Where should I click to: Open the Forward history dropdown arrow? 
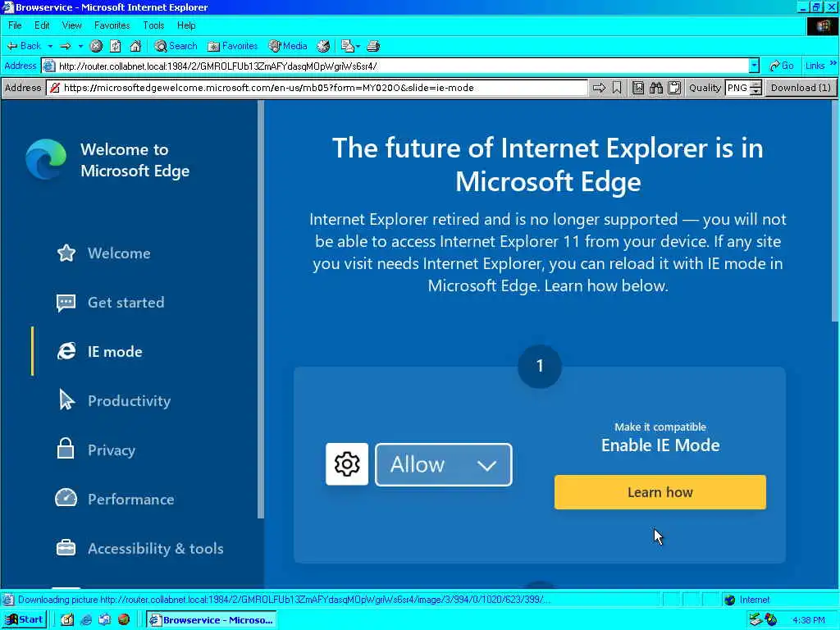(x=81, y=46)
